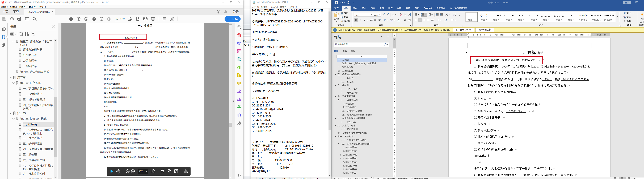Viewport: 644px width, 179px height.
Task: Apply red font color in Word
Action: coord(398,20)
